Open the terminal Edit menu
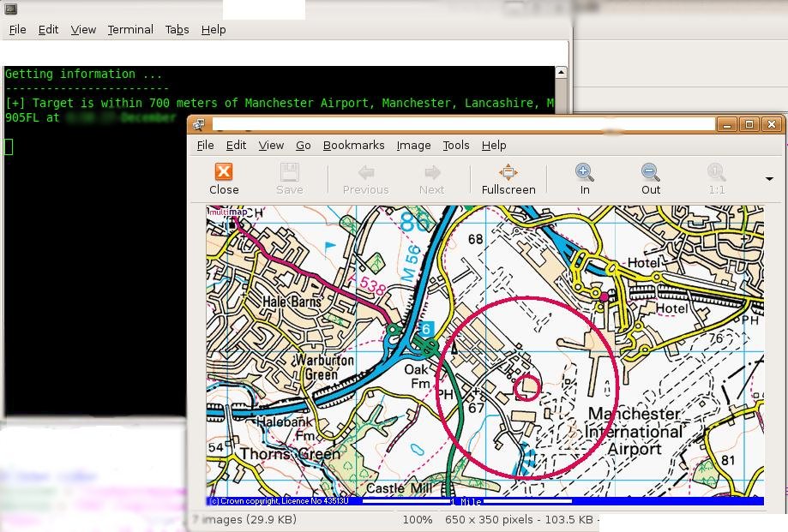Image resolution: width=788 pixels, height=532 pixels. (x=48, y=30)
